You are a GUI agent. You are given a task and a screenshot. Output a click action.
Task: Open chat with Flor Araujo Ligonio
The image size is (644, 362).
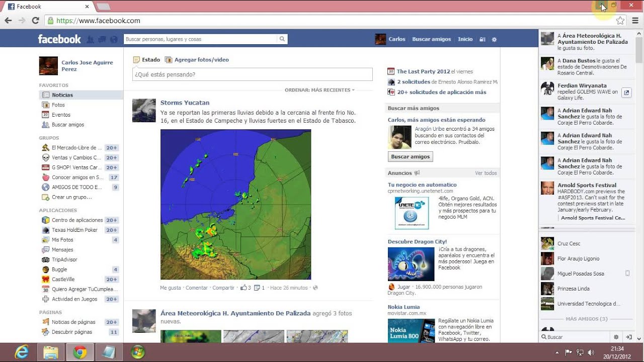[586, 259]
